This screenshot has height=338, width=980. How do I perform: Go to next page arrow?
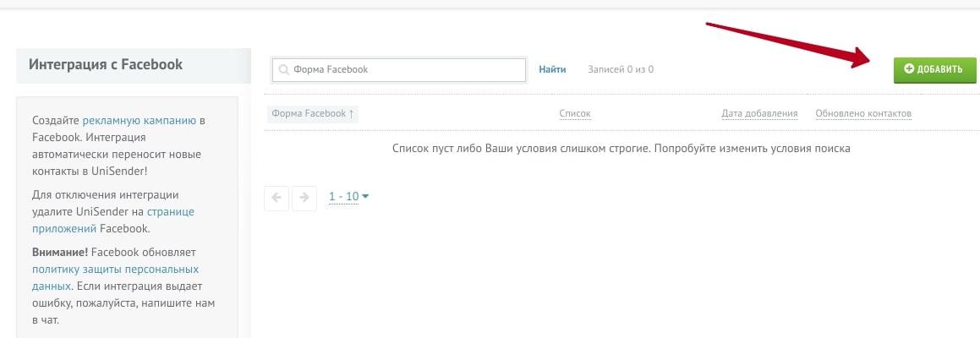pos(304,198)
